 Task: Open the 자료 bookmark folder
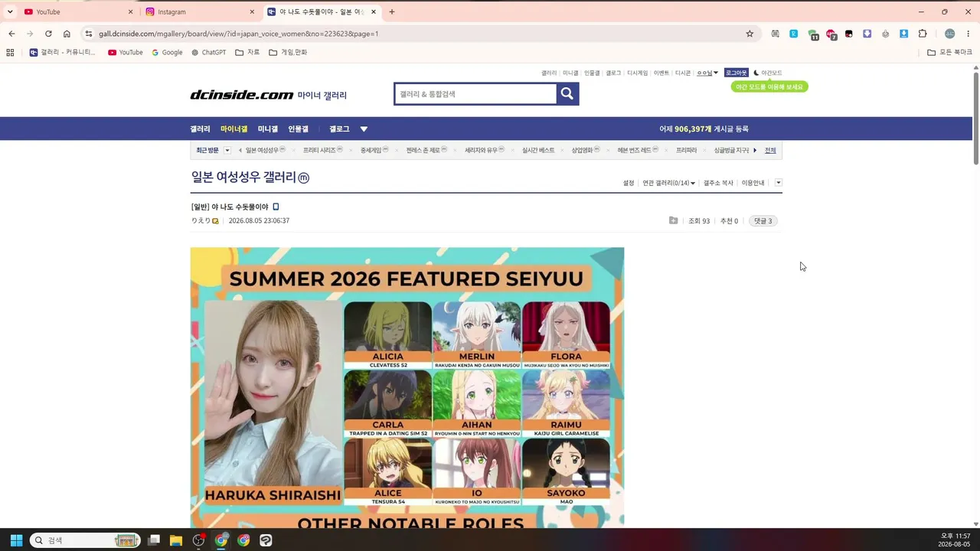point(247,52)
